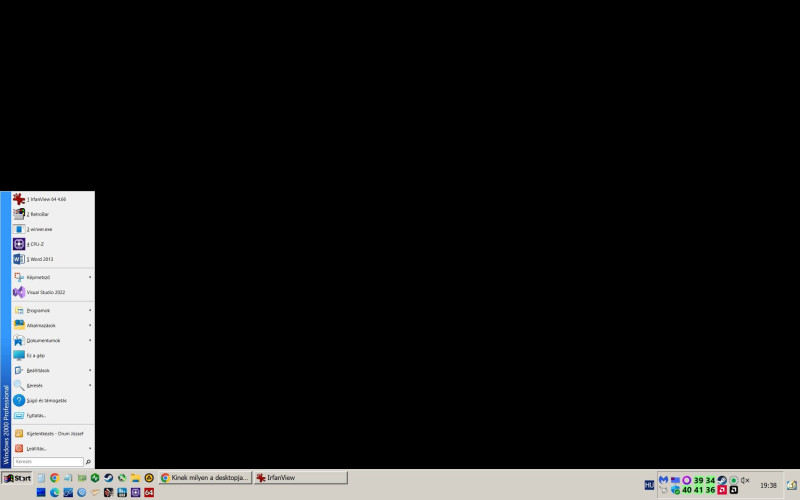Click the red AMD tray icon
This screenshot has width=800, height=500.
722,490
